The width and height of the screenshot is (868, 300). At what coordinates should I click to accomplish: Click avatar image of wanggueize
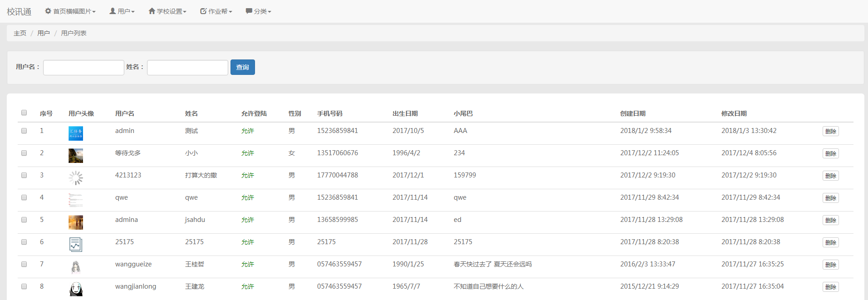coord(76,267)
